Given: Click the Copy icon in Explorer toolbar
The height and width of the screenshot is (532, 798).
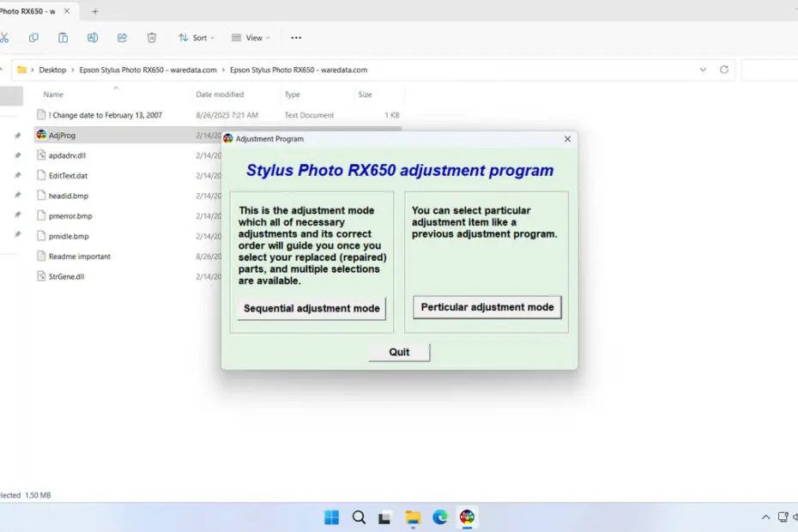Looking at the screenshot, I should (x=33, y=38).
